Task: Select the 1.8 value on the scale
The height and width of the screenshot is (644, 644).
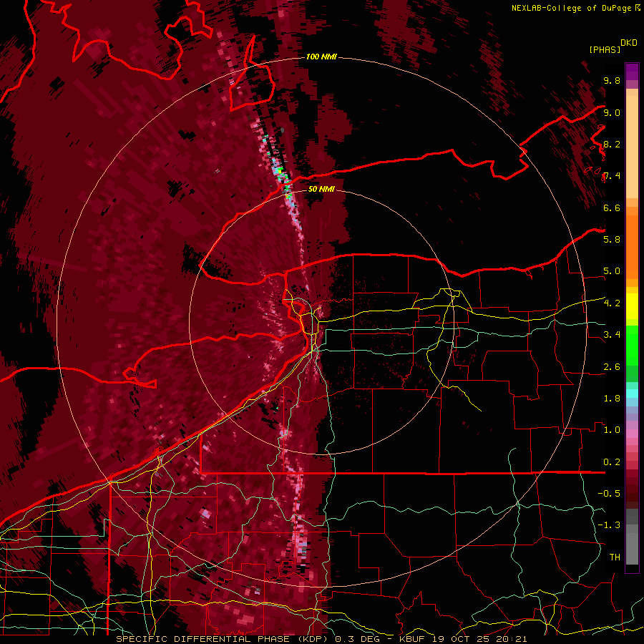Action: coord(612,399)
